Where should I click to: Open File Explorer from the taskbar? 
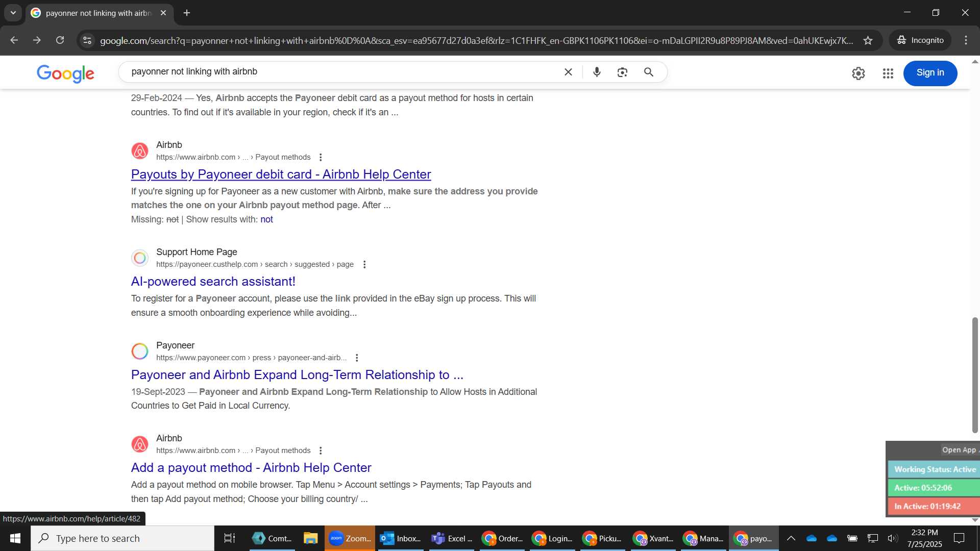[x=310, y=538]
